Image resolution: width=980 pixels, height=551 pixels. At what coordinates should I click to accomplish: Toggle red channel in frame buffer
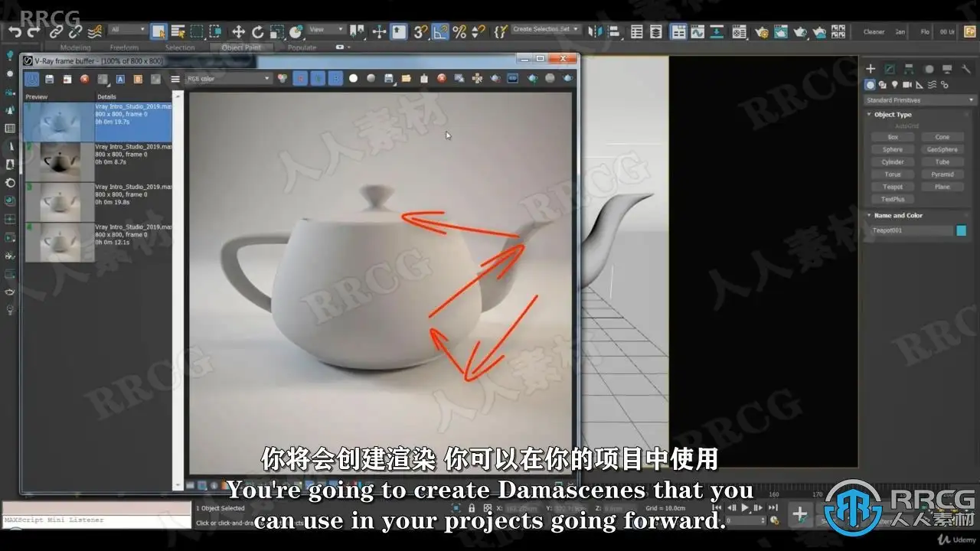point(300,78)
